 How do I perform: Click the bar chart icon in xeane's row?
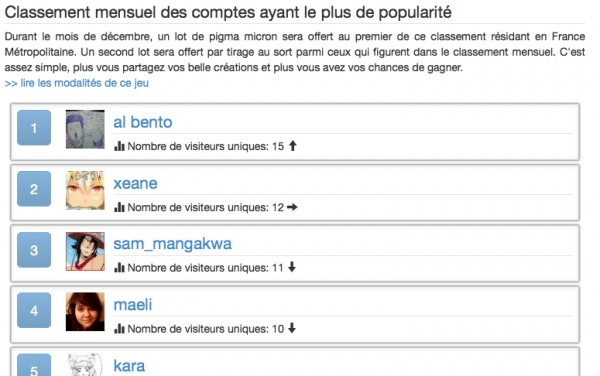pyautogui.click(x=119, y=207)
